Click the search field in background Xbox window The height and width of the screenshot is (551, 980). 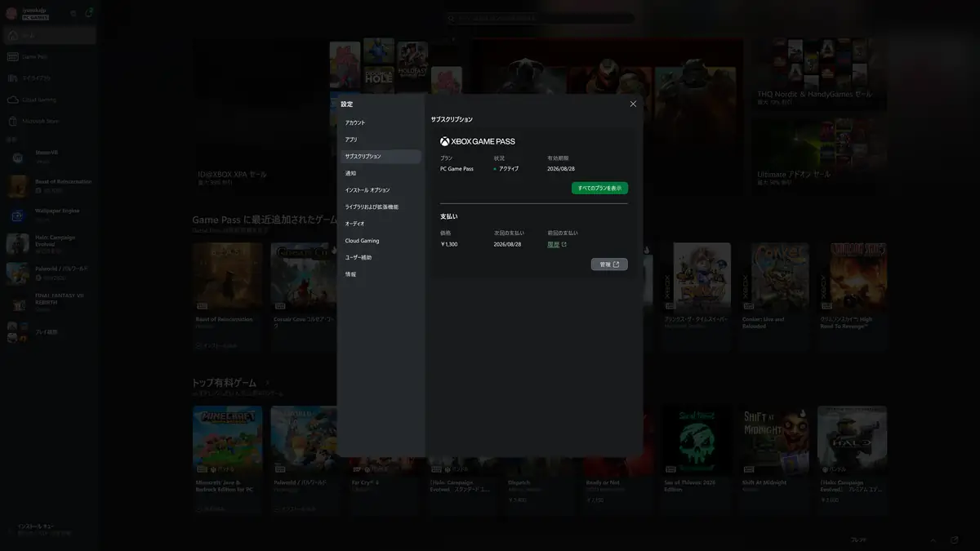tap(540, 18)
